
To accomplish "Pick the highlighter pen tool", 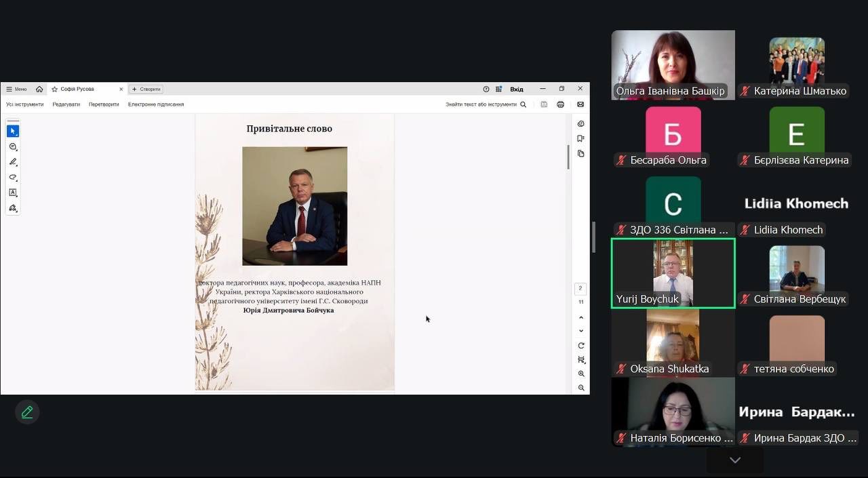I will click(x=12, y=162).
